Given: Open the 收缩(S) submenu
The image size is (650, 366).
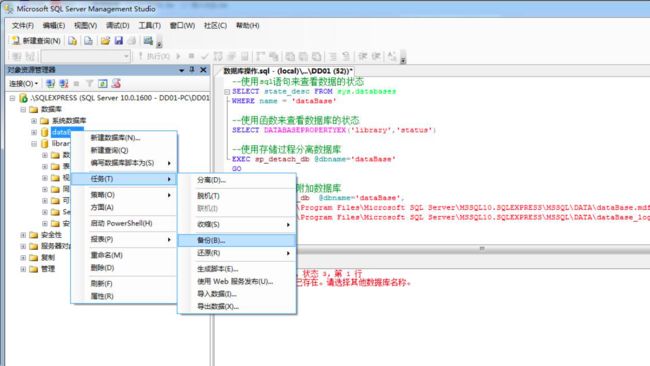Looking at the screenshot, I should coord(237,225).
